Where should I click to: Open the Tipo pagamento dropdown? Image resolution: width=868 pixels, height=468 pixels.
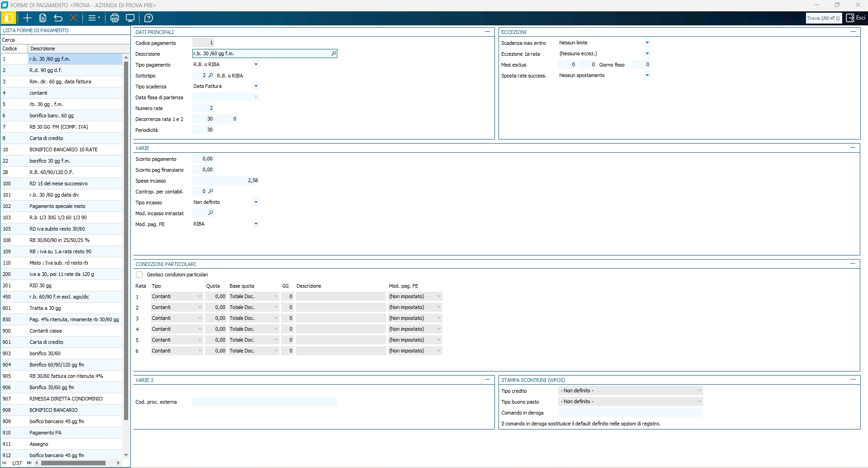(256, 65)
